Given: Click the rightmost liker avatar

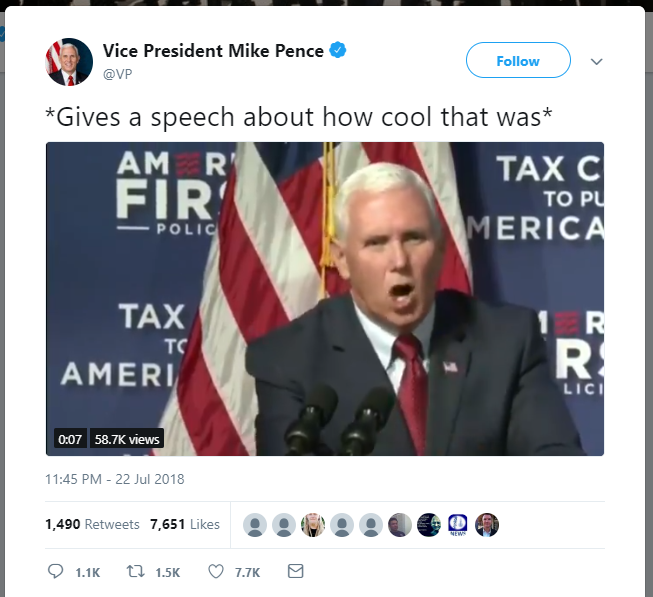Looking at the screenshot, I should point(486,525).
